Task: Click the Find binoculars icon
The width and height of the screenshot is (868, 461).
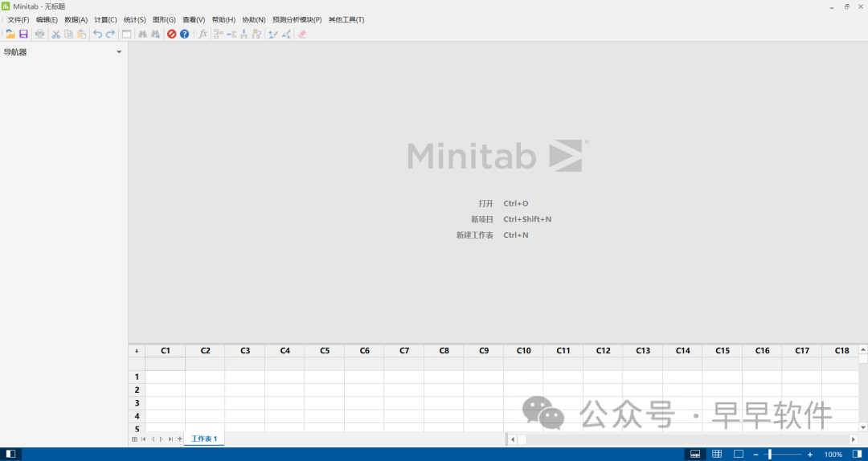Action: tap(142, 34)
